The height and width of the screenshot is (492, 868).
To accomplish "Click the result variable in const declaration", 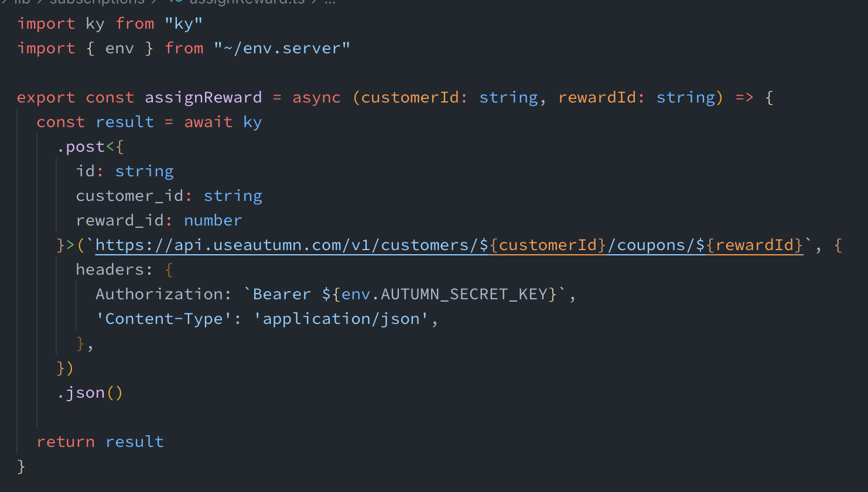I will pyautogui.click(x=124, y=122).
